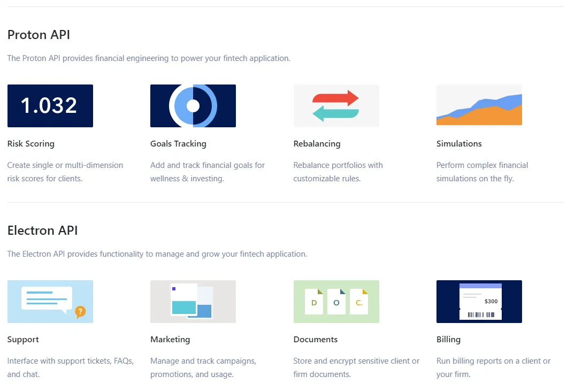This screenshot has width=567, height=392.
Task: Open the Rebalancing title link
Action: [317, 144]
